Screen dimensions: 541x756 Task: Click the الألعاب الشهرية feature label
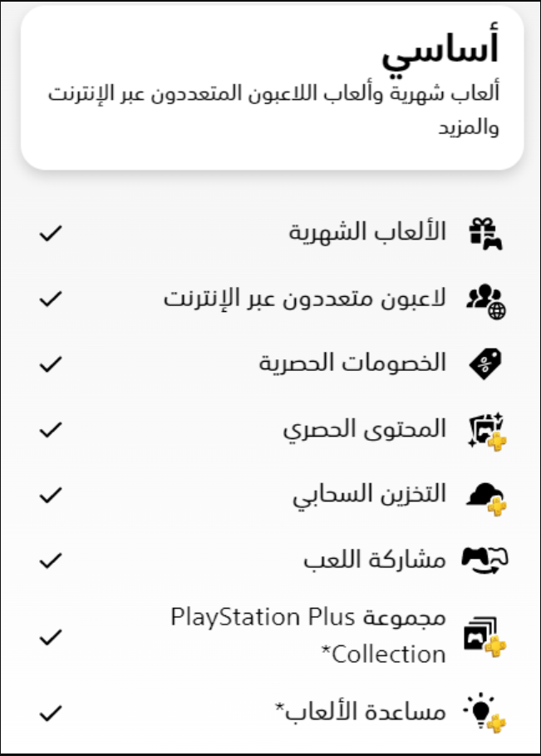tap(367, 231)
